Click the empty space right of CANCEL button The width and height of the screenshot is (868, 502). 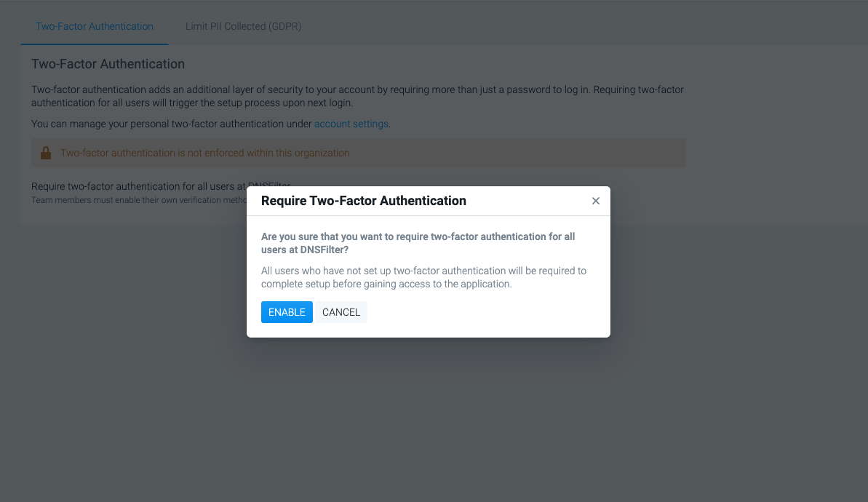(x=487, y=312)
